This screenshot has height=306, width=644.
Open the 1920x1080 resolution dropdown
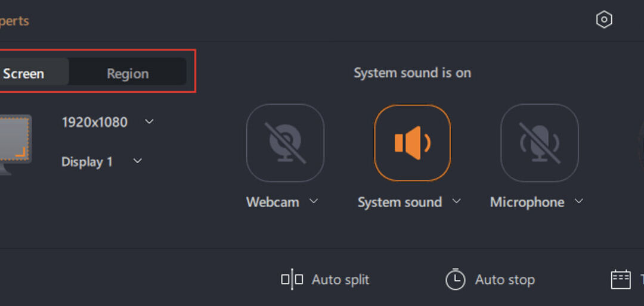click(150, 122)
